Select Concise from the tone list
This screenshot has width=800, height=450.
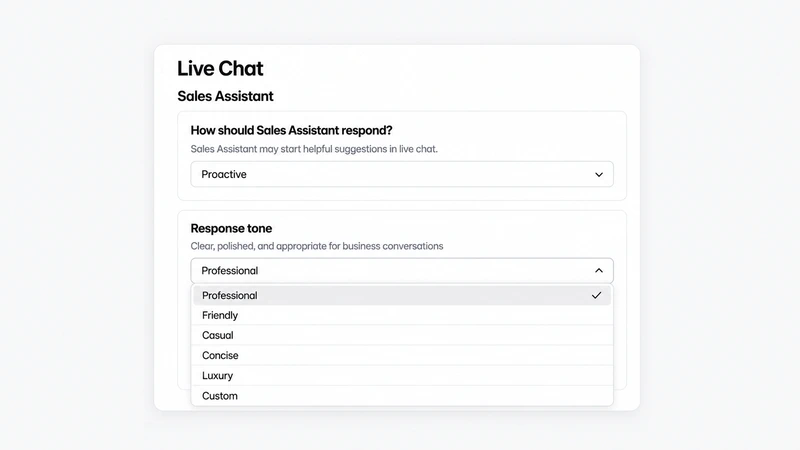[x=402, y=355]
